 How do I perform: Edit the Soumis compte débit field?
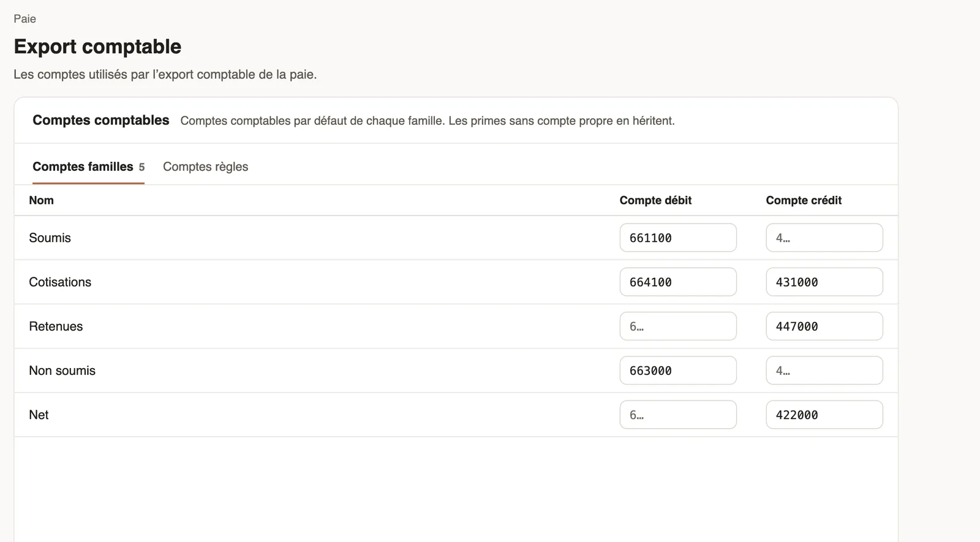[678, 238]
